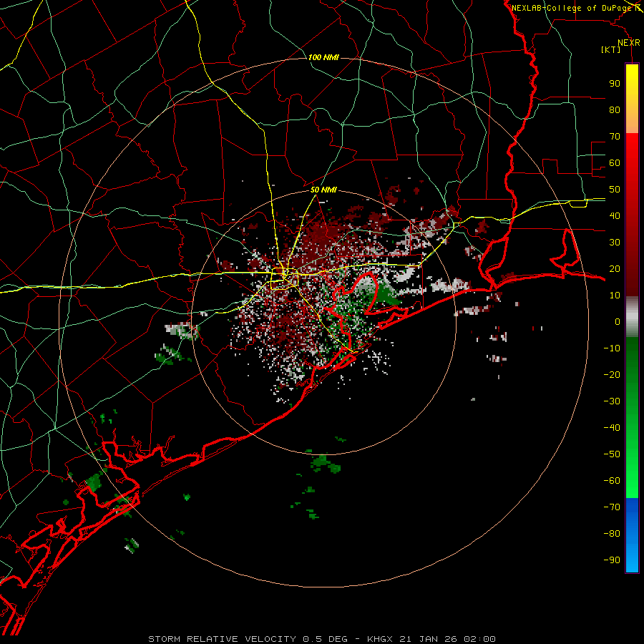Click the -80 value on velocity scale

tap(612, 534)
